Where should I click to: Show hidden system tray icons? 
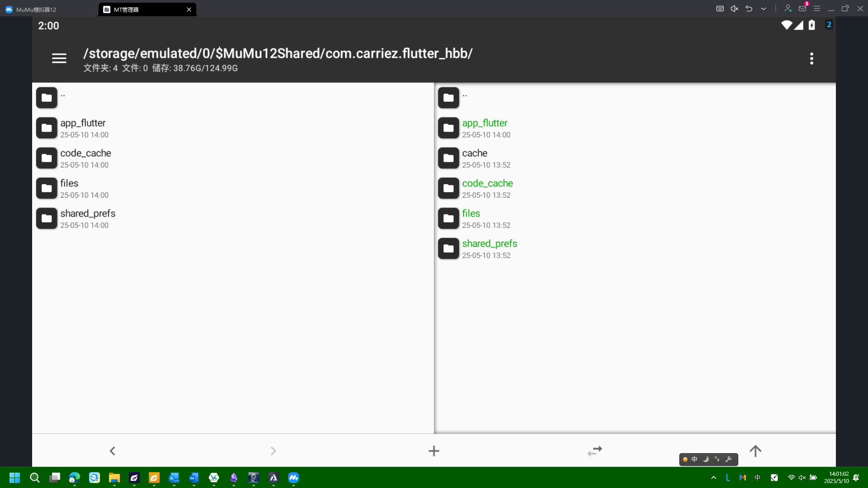click(713, 478)
